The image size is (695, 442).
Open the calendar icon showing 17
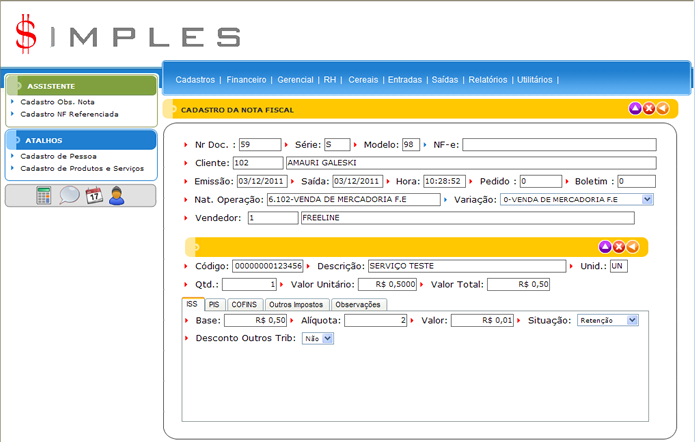(x=93, y=196)
